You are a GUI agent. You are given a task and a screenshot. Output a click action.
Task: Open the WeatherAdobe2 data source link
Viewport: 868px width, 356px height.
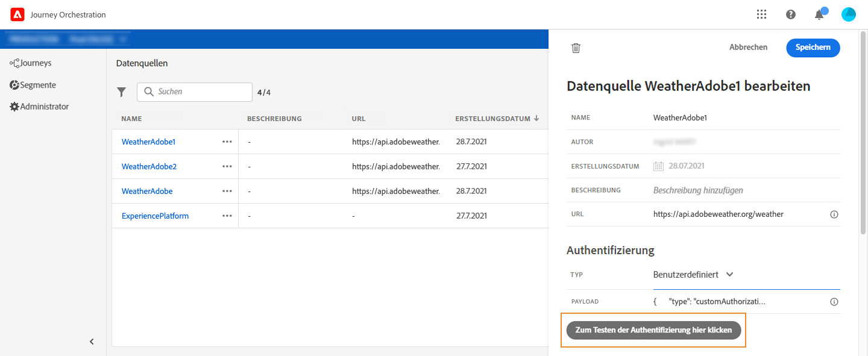click(x=149, y=166)
